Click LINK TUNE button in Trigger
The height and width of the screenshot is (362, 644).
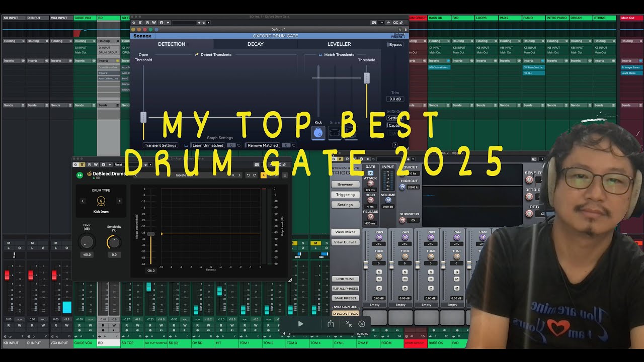[345, 279]
